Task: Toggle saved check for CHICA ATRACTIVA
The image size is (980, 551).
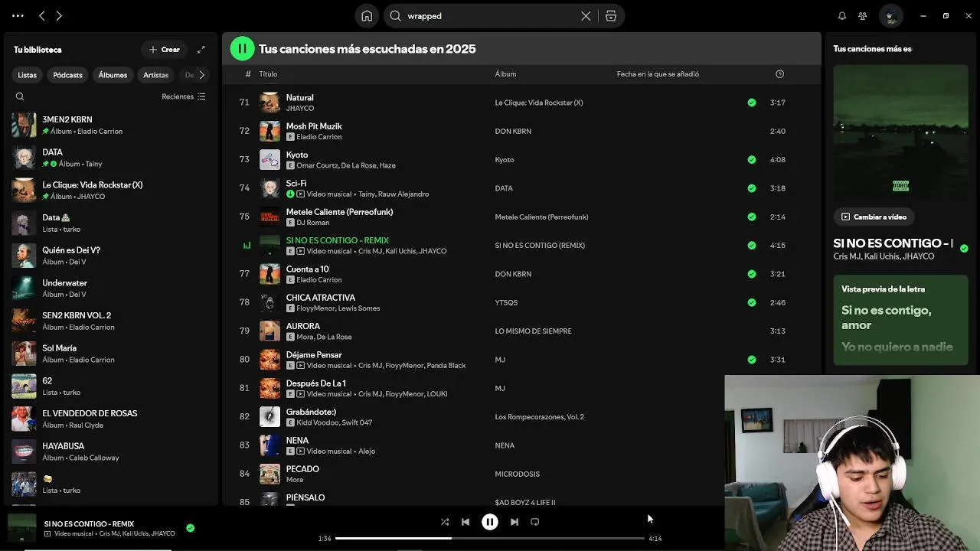Action: point(752,302)
